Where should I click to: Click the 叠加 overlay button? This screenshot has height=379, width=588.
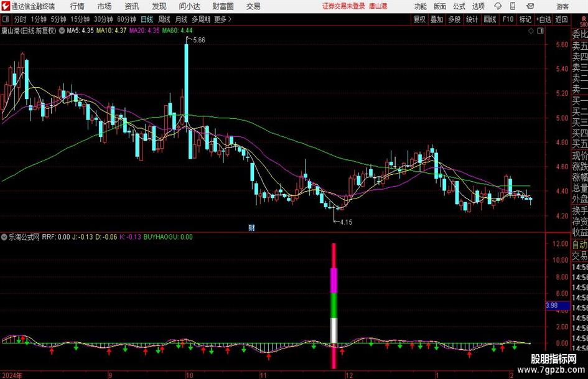coord(437,19)
